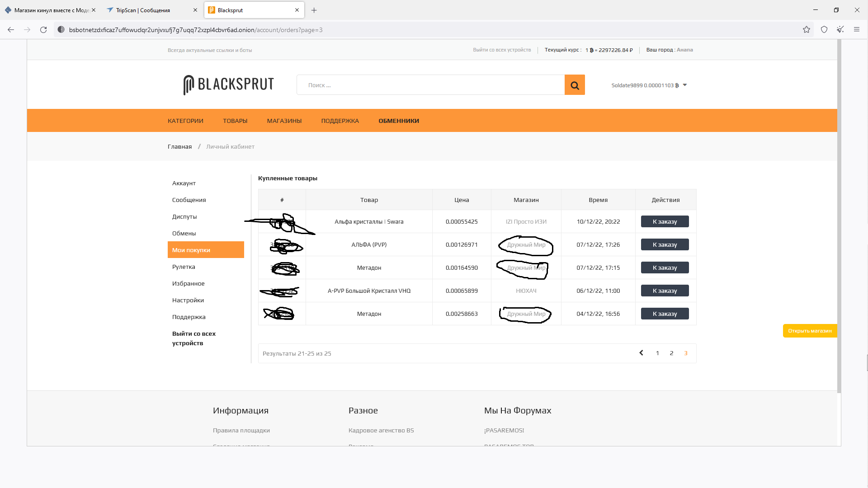Click Всегда актуальные ссылки и боты
Image resolution: width=868 pixels, height=488 pixels.
[210, 50]
